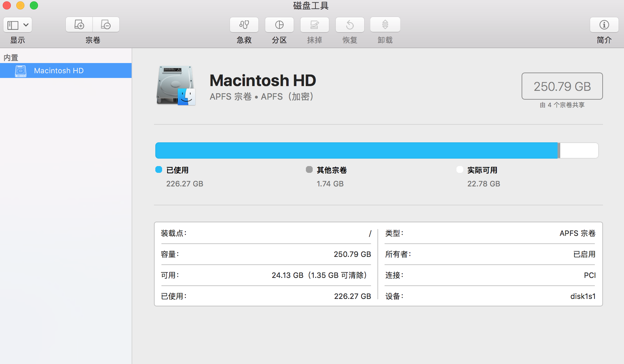
Task: Click the 内置 sidebar section header
Action: 11,58
